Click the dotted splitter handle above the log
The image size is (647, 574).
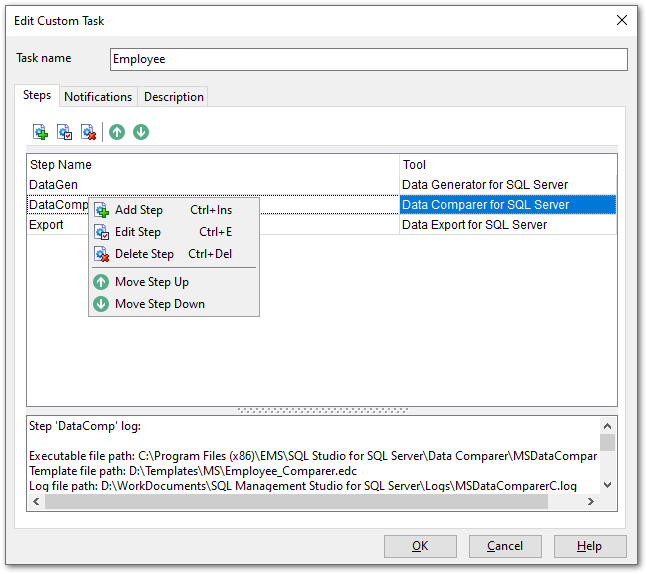[x=323, y=411]
